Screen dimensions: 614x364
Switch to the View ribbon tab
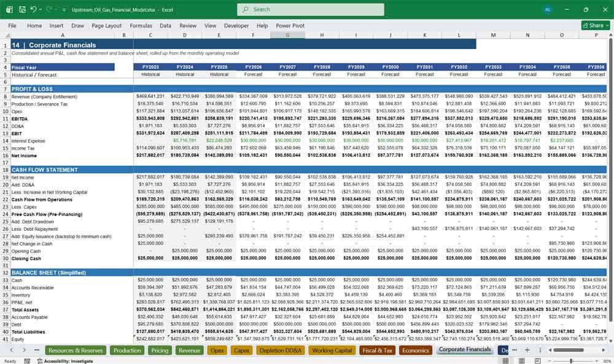210,25
